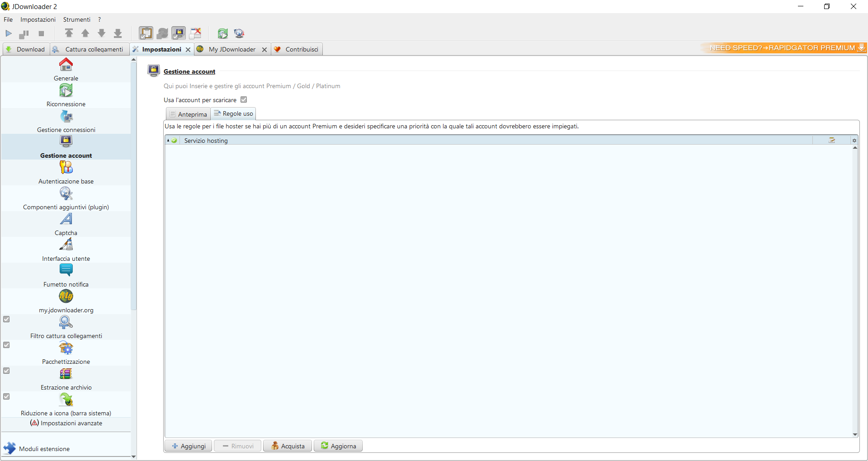The image size is (868, 461).
Task: Open Impostazioni avanzate entry
Action: pyautogui.click(x=66, y=423)
